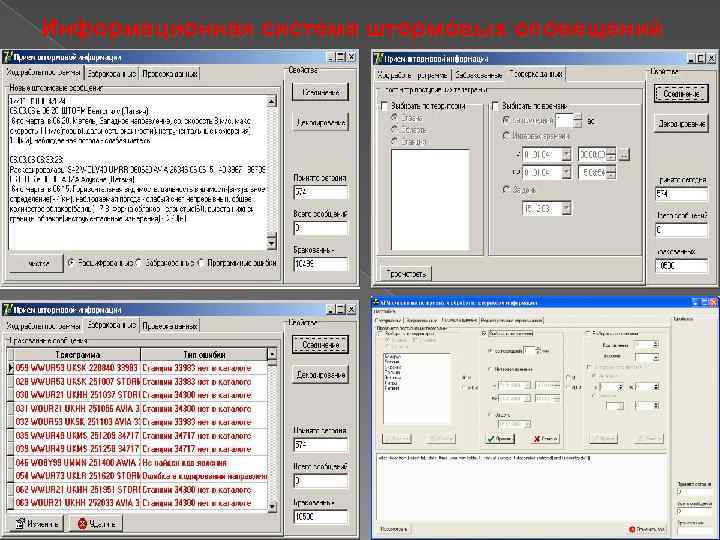This screenshot has width=720, height=540.
Task: Toggle checked time-selection checkbox in Настройки window
Action: click(484, 333)
